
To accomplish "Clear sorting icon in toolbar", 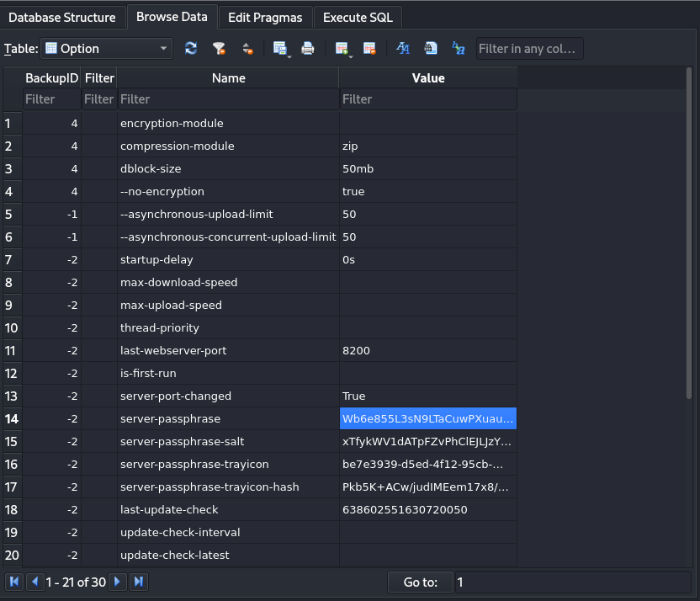I will pos(247,49).
